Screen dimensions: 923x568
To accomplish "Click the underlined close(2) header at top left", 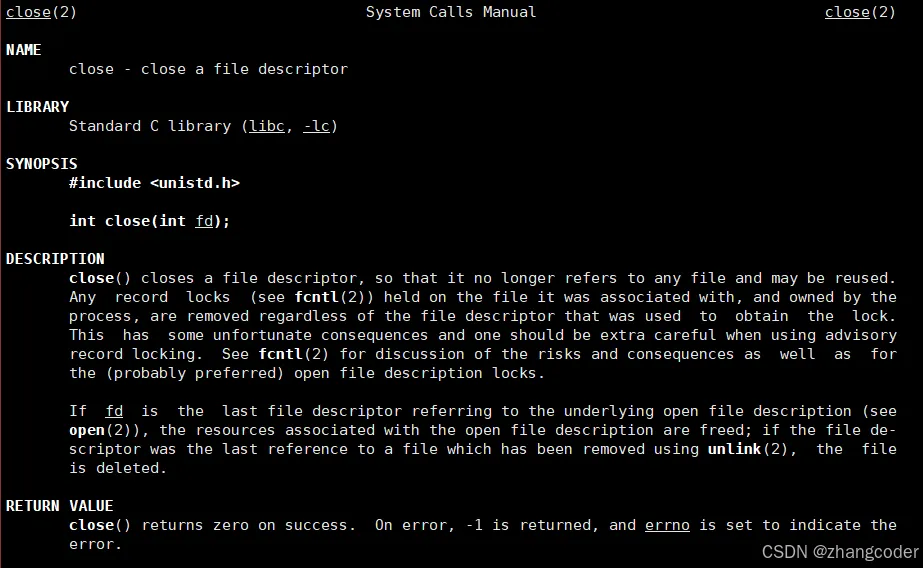I will tap(41, 12).
